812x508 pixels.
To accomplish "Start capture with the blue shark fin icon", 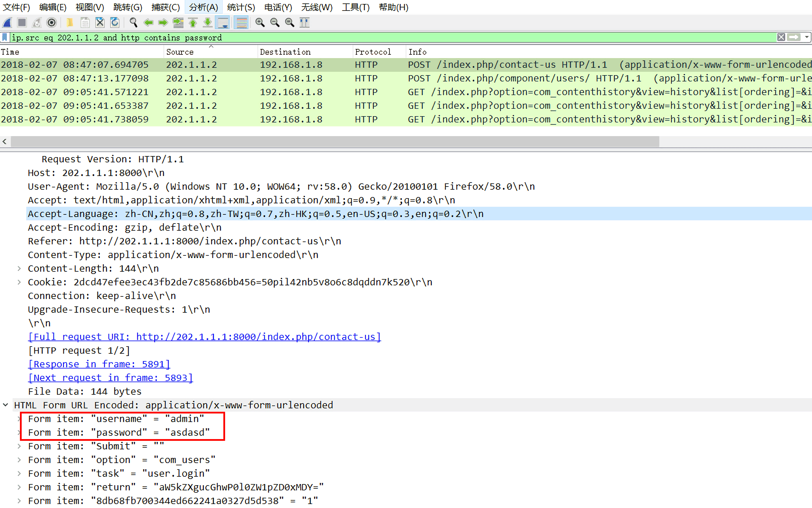I will point(7,22).
